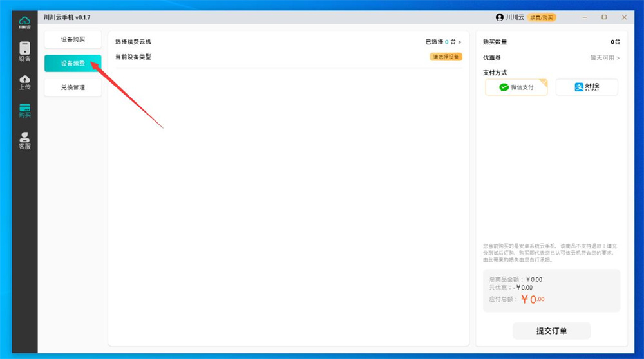Click the user avatar icon
This screenshot has height=359, width=644.
tap(499, 17)
